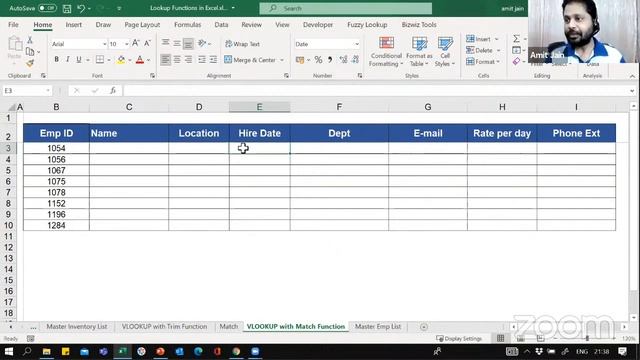Open Windows Start menu
This screenshot has width=640, height=360.
[x=9, y=351]
